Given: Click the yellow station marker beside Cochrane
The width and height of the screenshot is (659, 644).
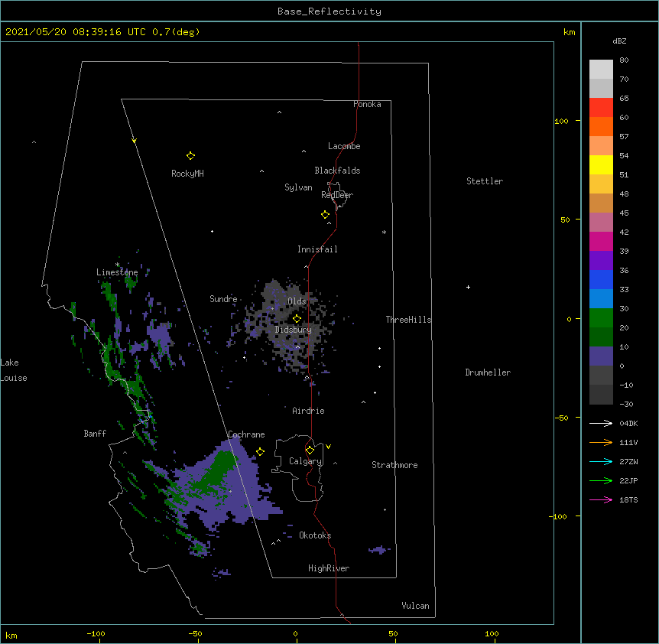Looking at the screenshot, I should pos(260,451).
